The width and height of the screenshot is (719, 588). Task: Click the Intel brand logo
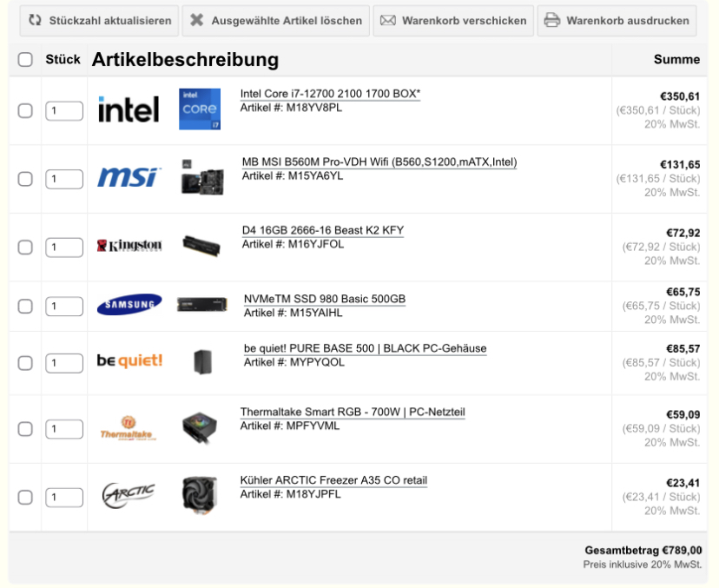(129, 110)
